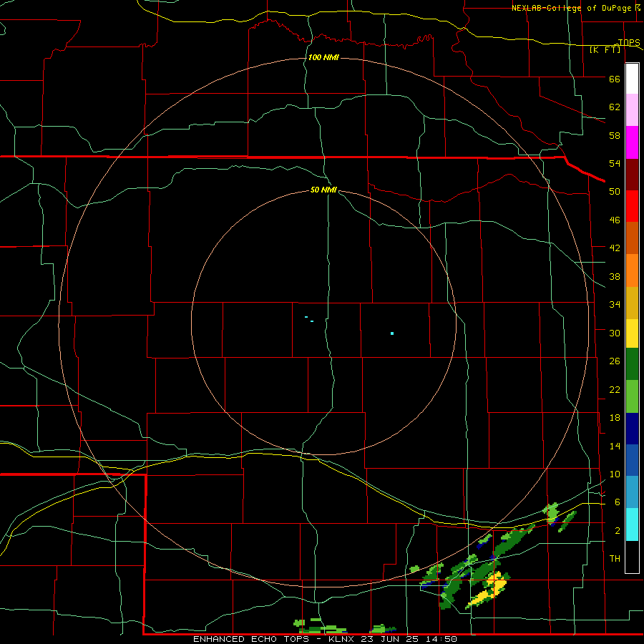Select the dark green legend swatch
644x644 pixels.
(x=632, y=364)
